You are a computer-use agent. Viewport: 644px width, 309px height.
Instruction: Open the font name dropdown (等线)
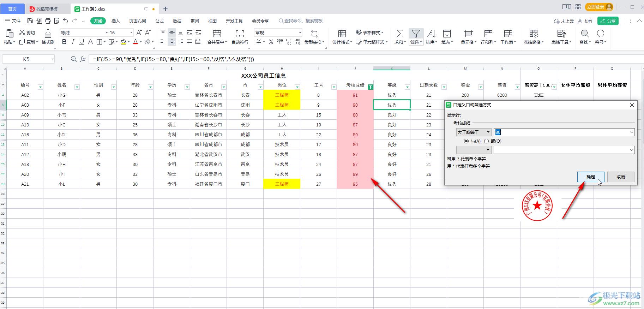click(x=107, y=32)
